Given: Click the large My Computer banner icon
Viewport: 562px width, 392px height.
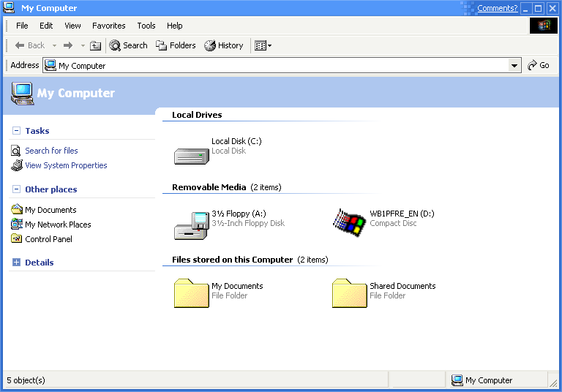Looking at the screenshot, I should pyautogui.click(x=22, y=94).
